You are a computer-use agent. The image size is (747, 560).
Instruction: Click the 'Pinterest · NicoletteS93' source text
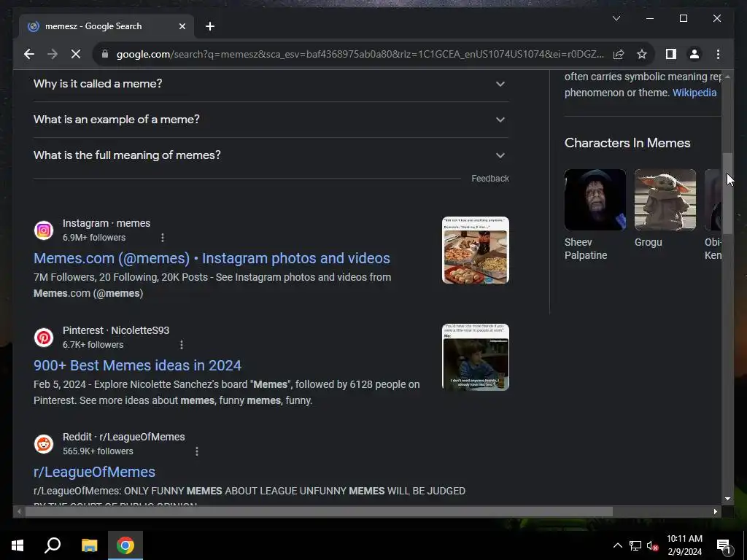point(116,330)
